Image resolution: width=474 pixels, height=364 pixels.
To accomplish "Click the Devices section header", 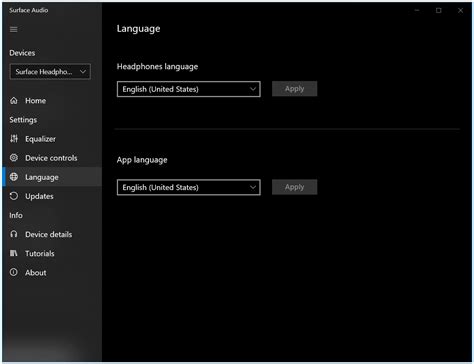I will point(22,53).
